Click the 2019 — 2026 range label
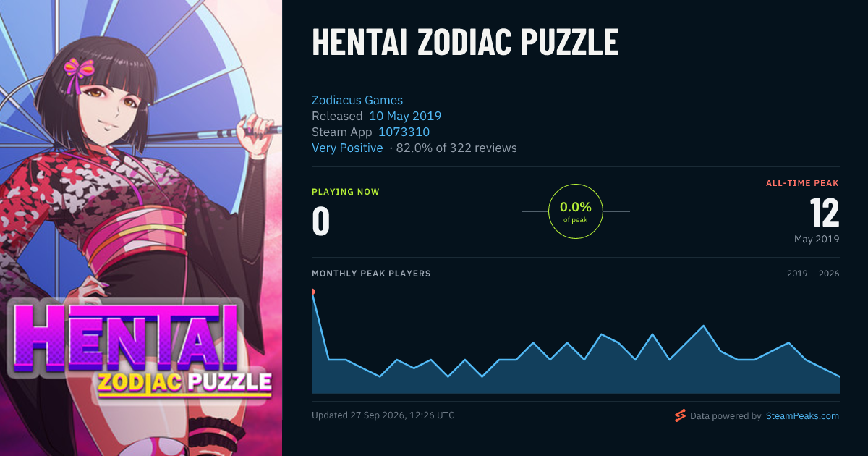868x456 pixels. coord(813,274)
